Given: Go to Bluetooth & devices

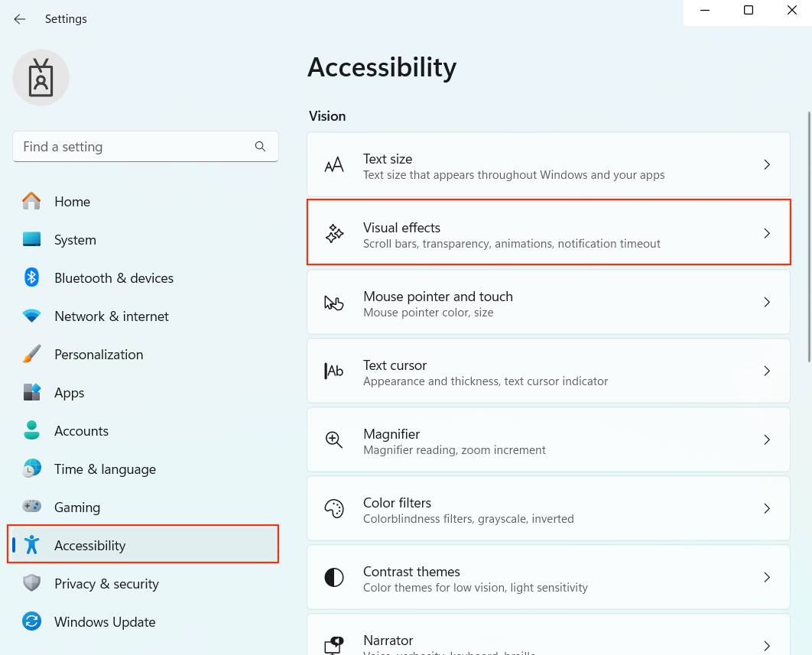Looking at the screenshot, I should click(114, 278).
